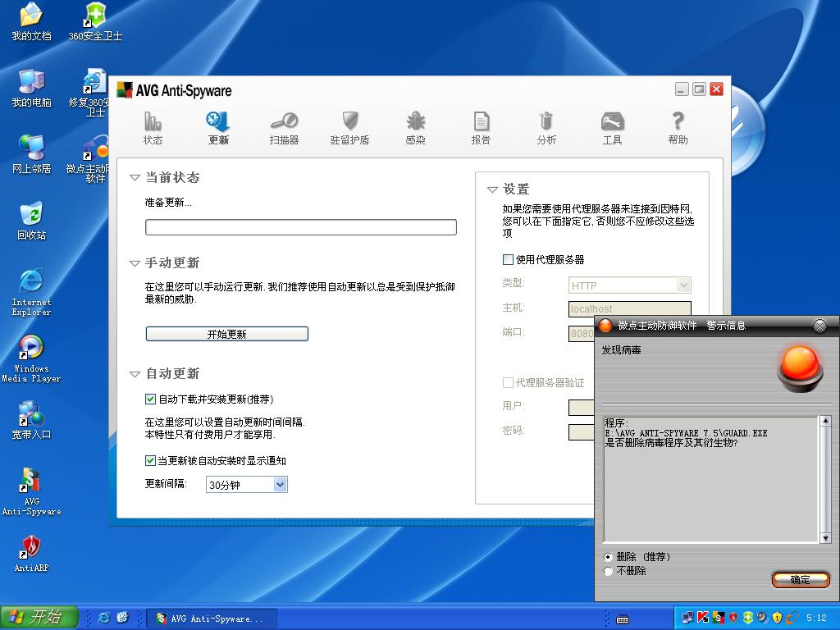
Task: Select the AntiARP desktop shortcut
Action: pyautogui.click(x=32, y=554)
